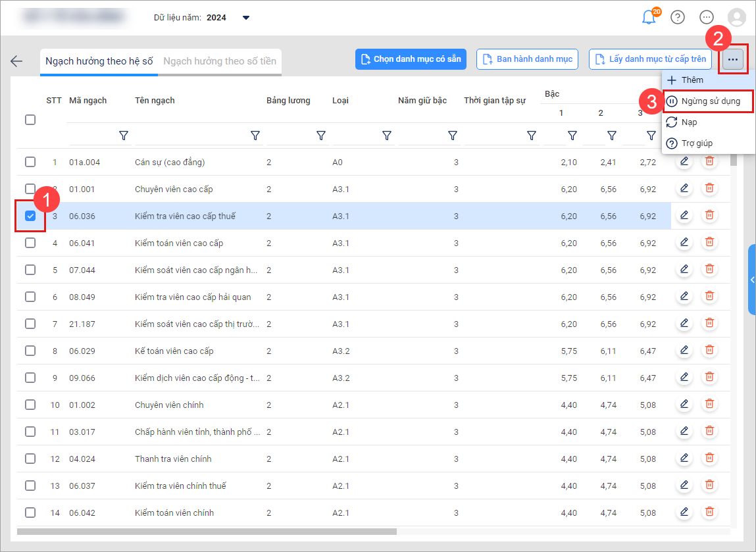This screenshot has height=552, width=756.
Task: Tick the checkbox for row 07.044
Action: tap(30, 270)
